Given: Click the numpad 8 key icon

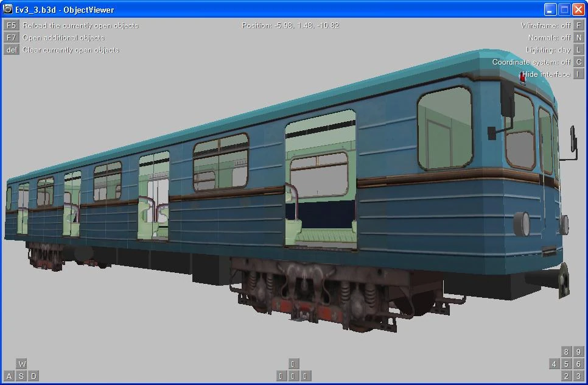Looking at the screenshot, I should (x=566, y=351).
